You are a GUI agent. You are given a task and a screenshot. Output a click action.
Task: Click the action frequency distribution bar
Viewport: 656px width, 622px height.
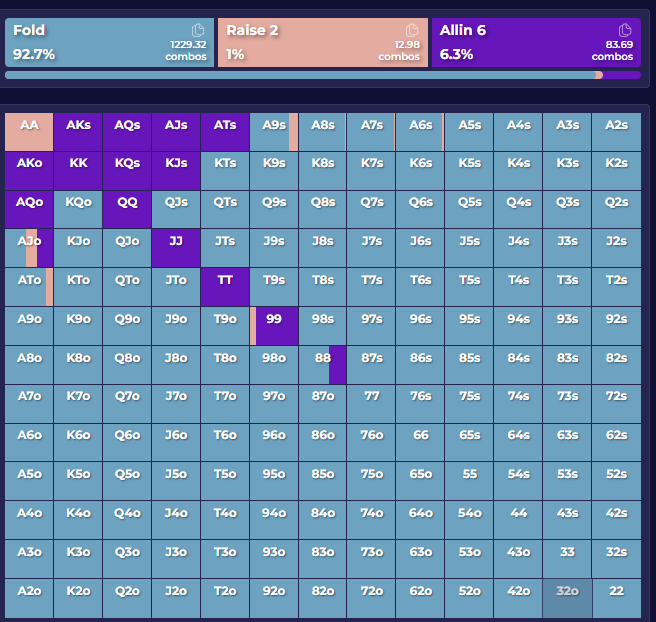tap(322, 75)
